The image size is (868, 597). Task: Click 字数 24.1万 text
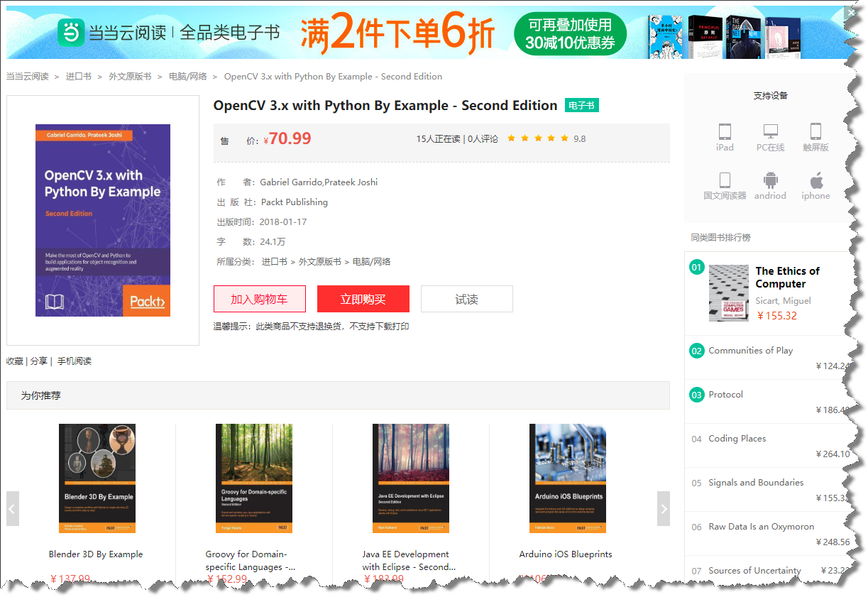click(251, 242)
